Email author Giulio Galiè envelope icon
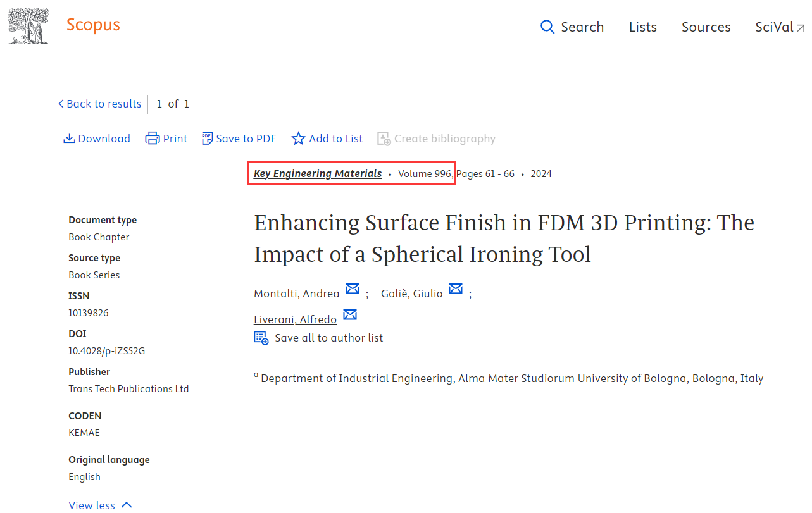The height and width of the screenshot is (513, 812). (x=456, y=289)
